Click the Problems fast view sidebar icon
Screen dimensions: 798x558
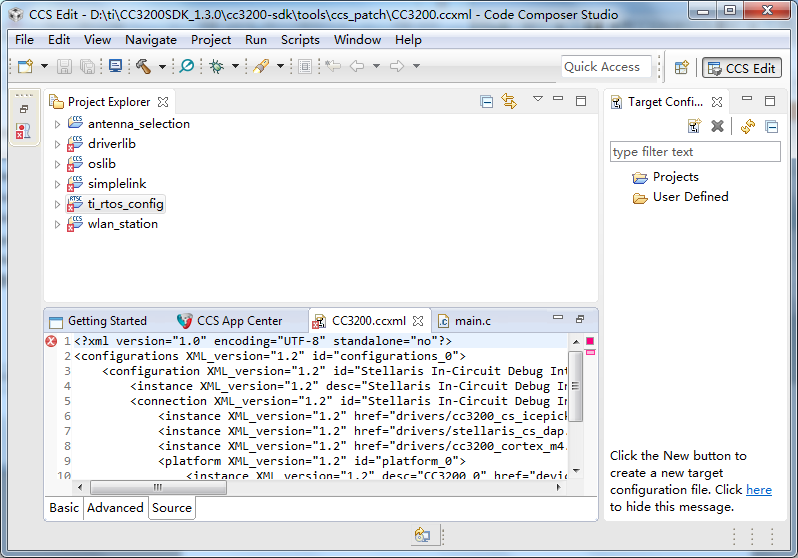pos(23,130)
